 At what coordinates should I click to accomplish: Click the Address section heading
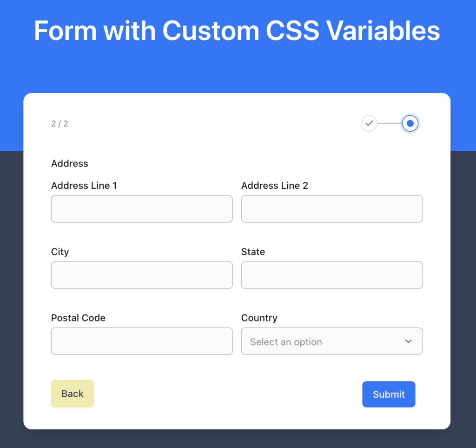click(69, 164)
